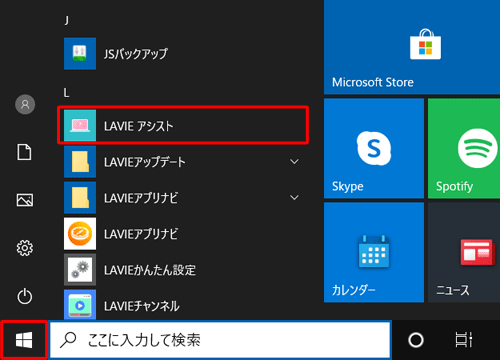Launch LAVIE アシスト from the app list
The height and width of the screenshot is (360, 500).
pos(183,125)
